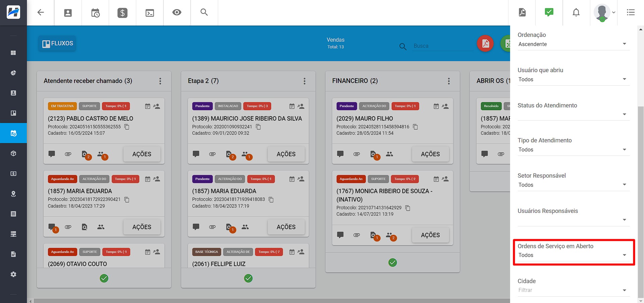644x303 pixels.
Task: Open the settings gear in sidebar
Action: click(x=13, y=274)
